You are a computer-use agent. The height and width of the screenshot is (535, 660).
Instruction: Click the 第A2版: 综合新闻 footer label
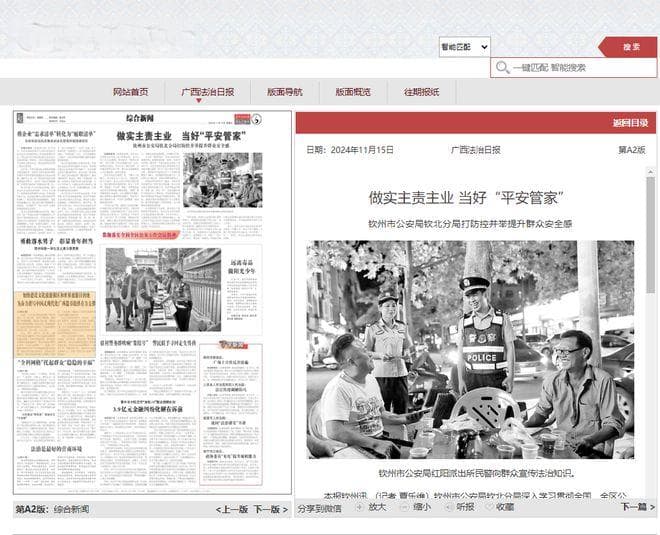[x=52, y=509]
